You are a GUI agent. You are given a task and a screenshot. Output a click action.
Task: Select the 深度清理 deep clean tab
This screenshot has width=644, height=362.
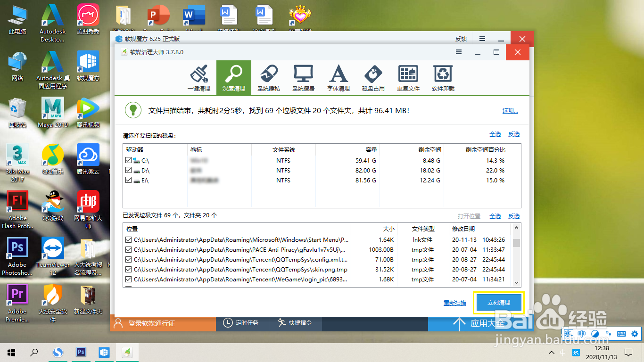(x=234, y=77)
